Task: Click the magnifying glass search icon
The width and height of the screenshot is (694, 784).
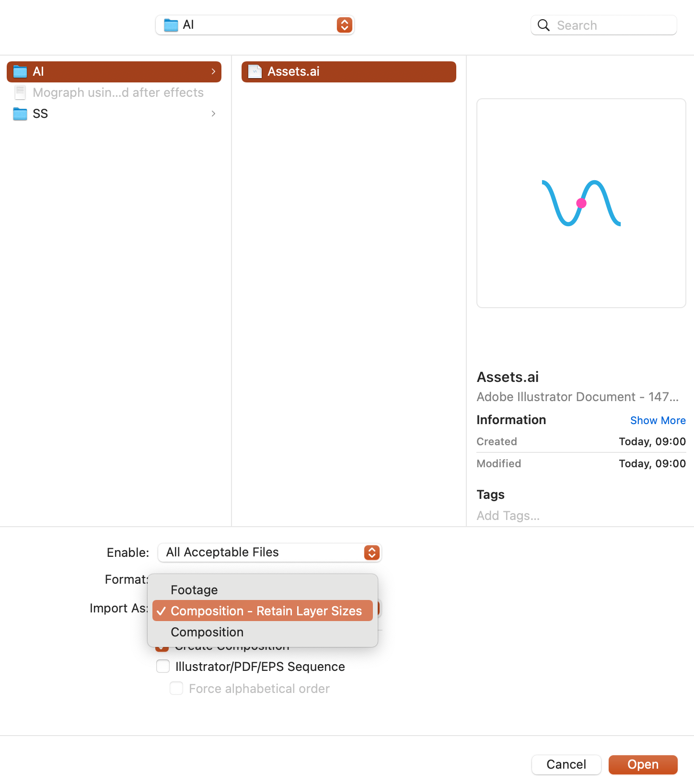Action: [544, 25]
